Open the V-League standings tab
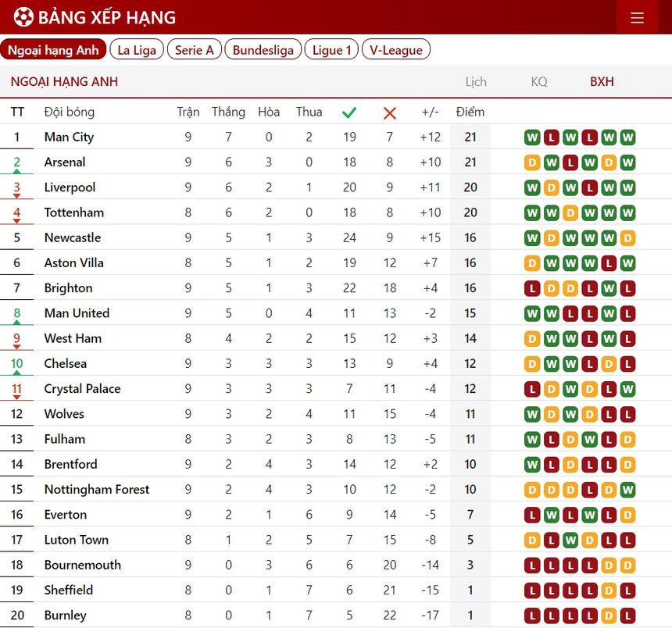This screenshot has width=672, height=628. [395, 50]
